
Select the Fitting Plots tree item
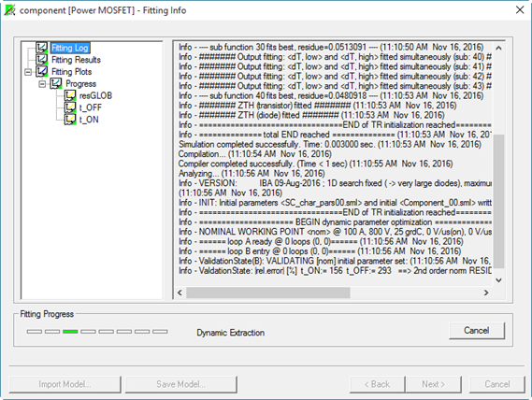[72, 72]
